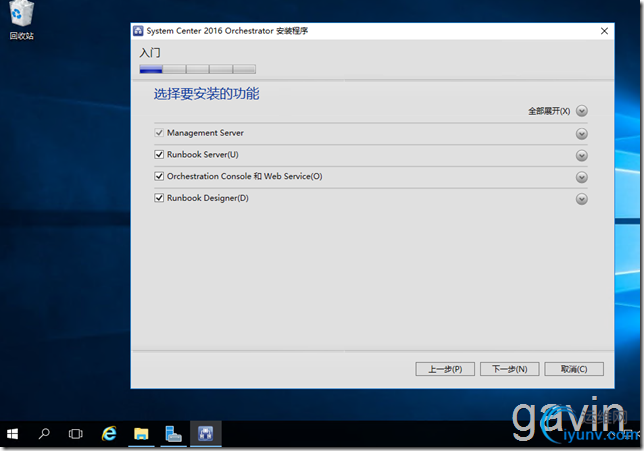Image resolution: width=644 pixels, height=451 pixels.
Task: Uncheck the Runbook Server(U) checkbox
Action: [159, 154]
